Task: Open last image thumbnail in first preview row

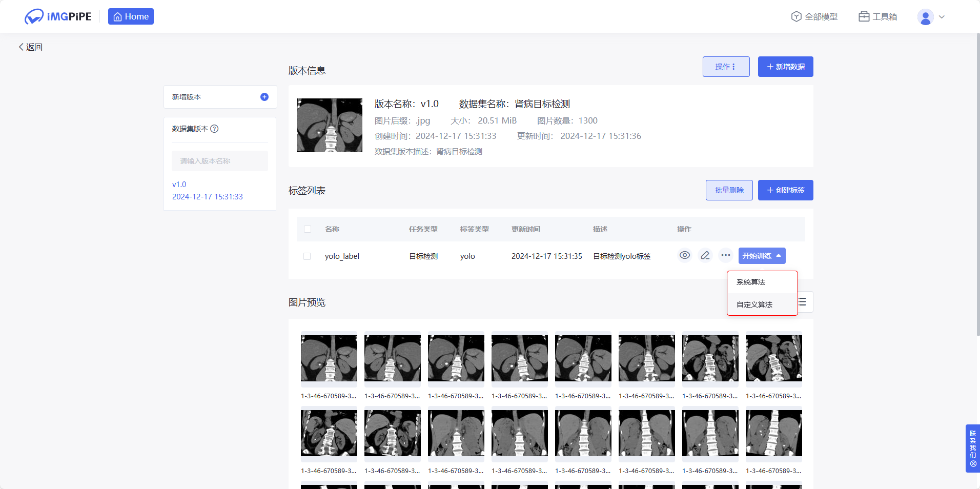Action: click(x=774, y=358)
